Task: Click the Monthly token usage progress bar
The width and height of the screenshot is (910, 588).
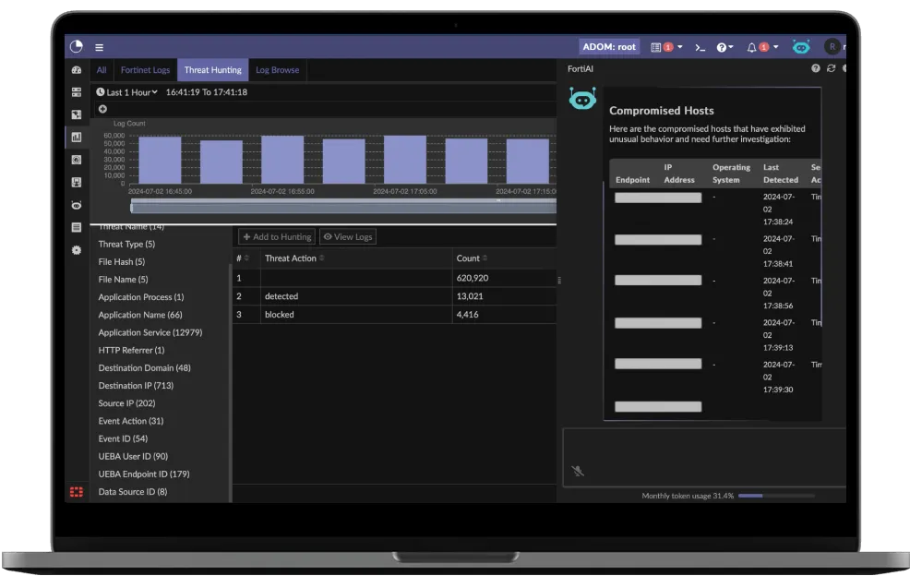Action: pyautogui.click(x=776, y=497)
